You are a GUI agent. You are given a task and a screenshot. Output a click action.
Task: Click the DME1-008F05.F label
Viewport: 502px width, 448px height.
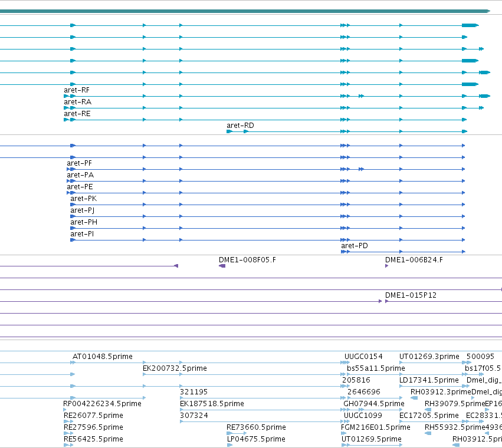coord(248,260)
